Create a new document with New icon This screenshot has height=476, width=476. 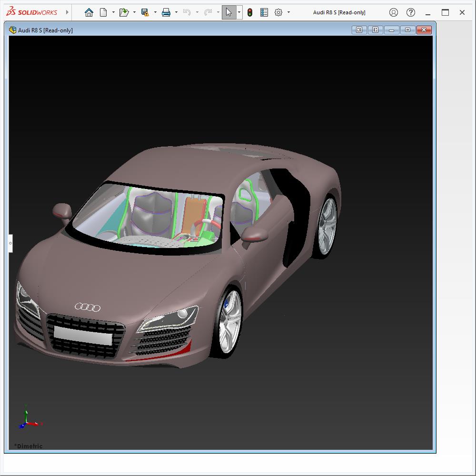103,12
